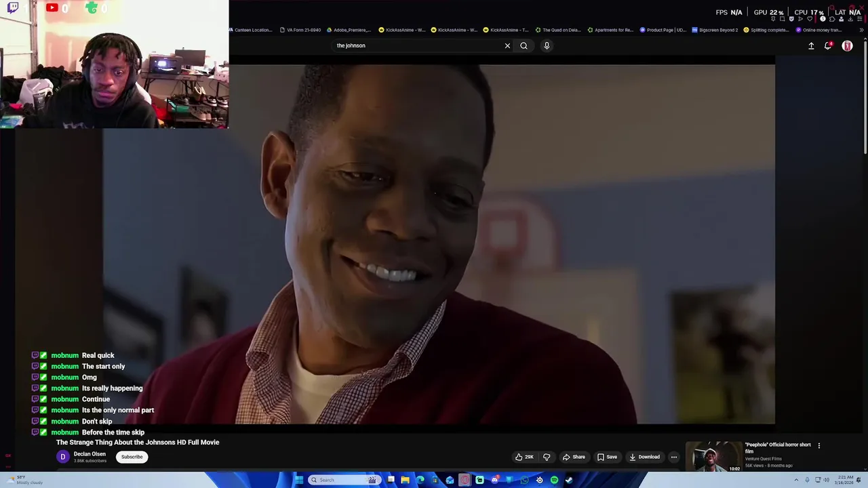
Task: Click chat message 'Before the time skip'
Action: (113, 432)
